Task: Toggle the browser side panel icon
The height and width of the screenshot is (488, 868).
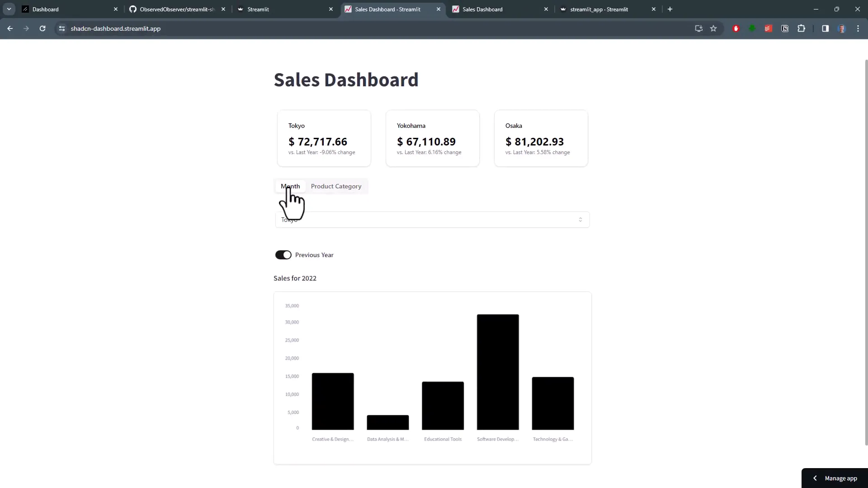Action: click(825, 28)
